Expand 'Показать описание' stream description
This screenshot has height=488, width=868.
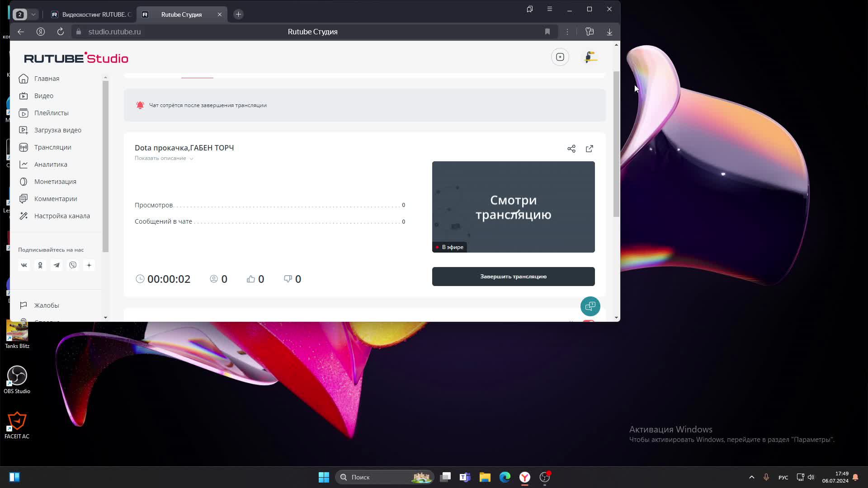click(164, 158)
